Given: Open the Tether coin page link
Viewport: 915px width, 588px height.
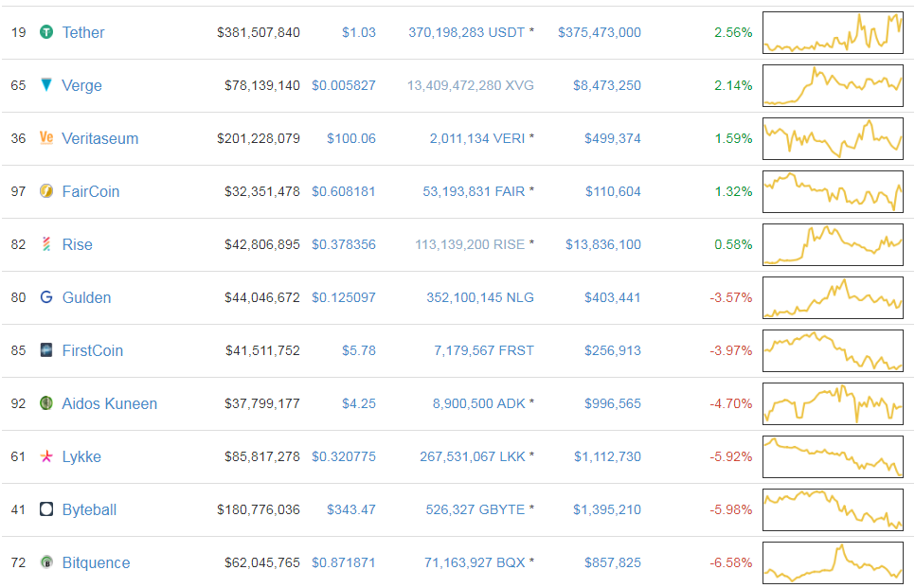Looking at the screenshot, I should point(82,32).
